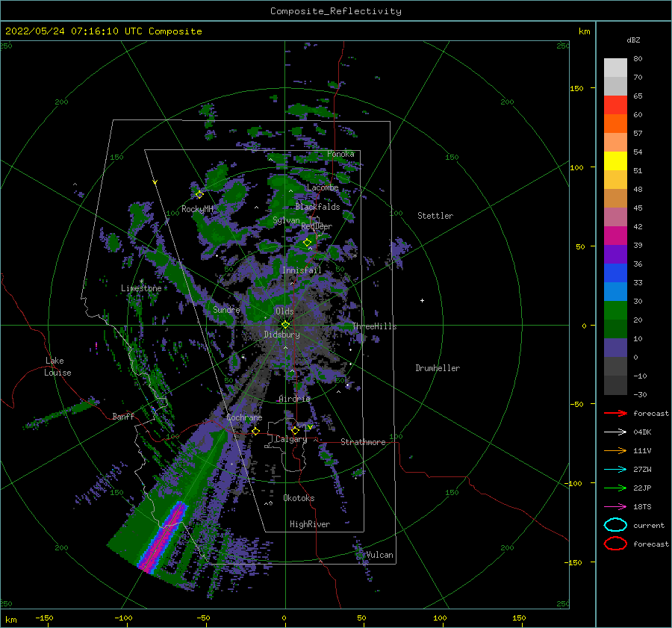Click yellow diamond marker below Cochrane
The image size is (672, 628).
point(255,432)
